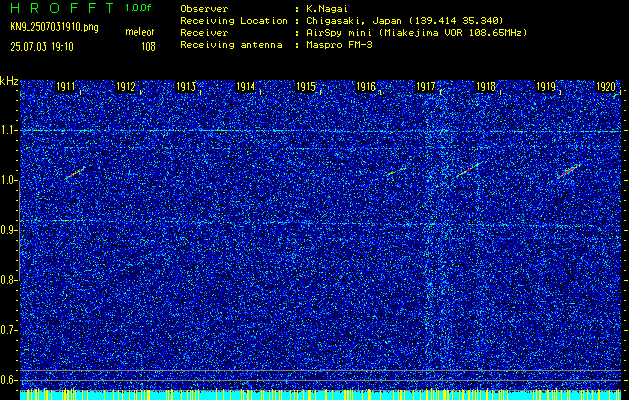Click the 1920 time marker
629x400 pixels.
pos(606,87)
